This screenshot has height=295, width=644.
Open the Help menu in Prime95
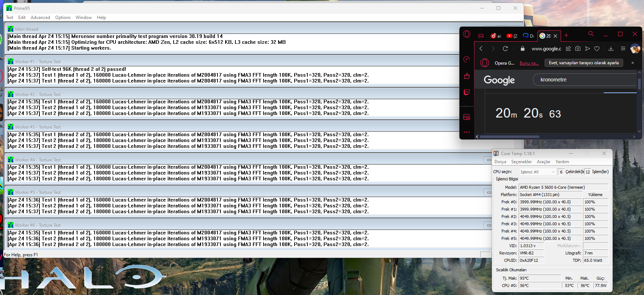click(x=101, y=18)
